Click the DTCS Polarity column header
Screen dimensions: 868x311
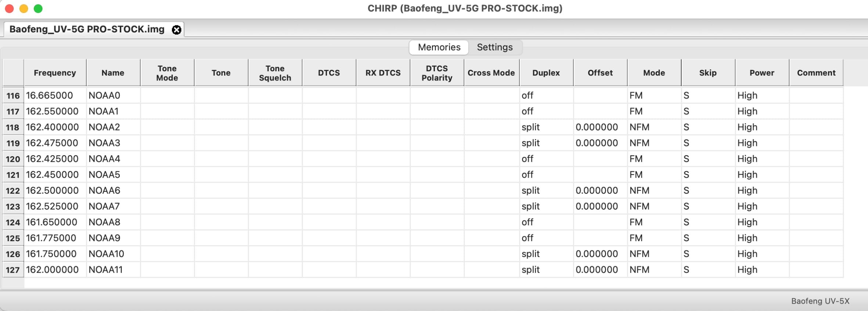coord(437,73)
